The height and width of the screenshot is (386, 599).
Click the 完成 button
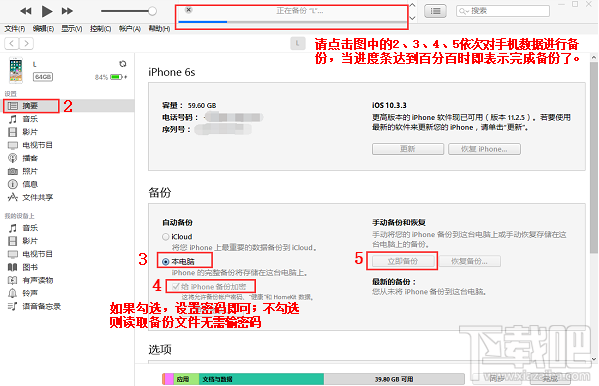pos(550,378)
